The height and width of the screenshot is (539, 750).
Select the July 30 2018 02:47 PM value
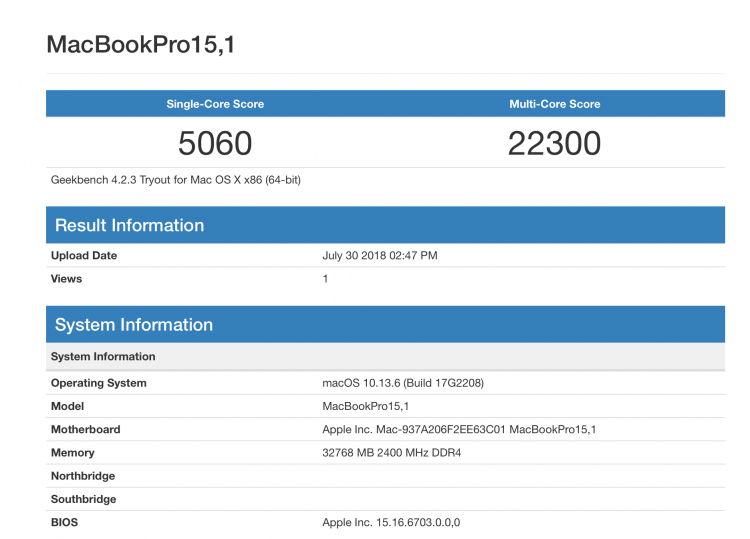pyautogui.click(x=380, y=255)
